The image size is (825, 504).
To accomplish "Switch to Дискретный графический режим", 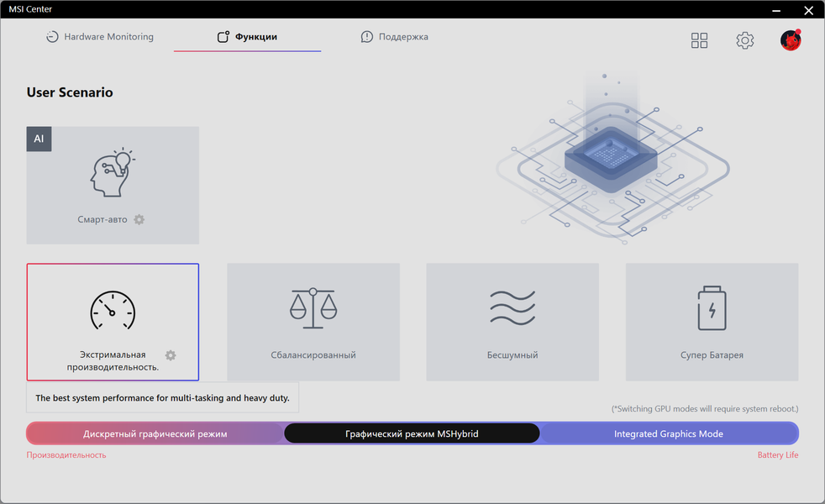I will click(155, 433).
